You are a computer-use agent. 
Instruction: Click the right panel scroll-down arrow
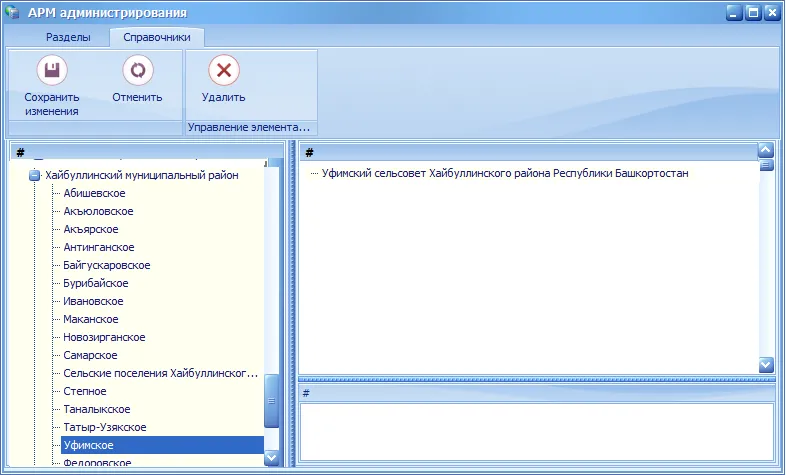point(766,364)
